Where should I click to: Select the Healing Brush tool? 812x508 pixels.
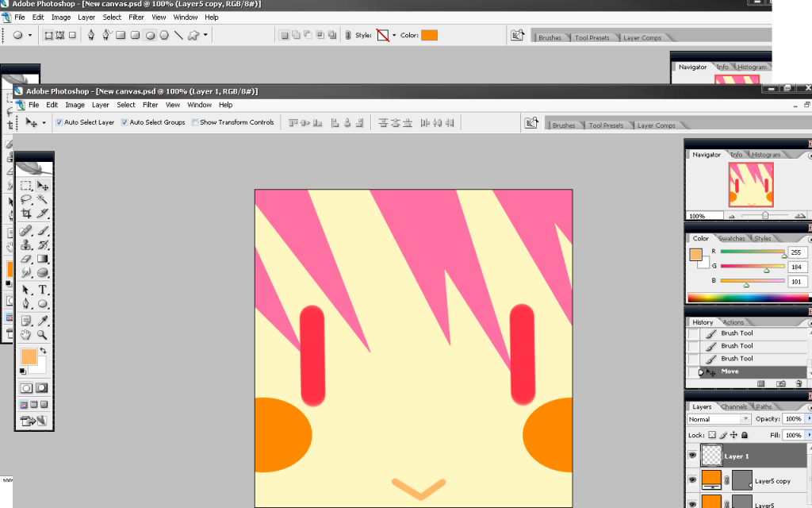[x=25, y=231]
